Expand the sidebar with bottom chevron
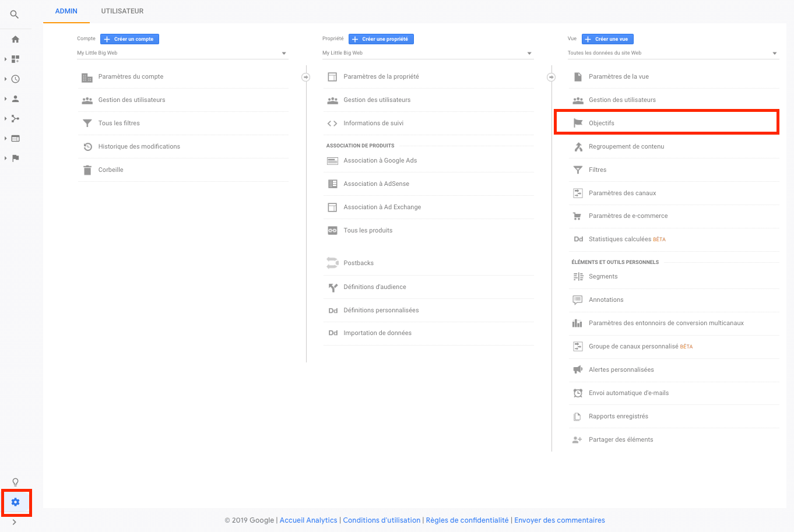Image resolution: width=794 pixels, height=532 pixels. click(15, 522)
